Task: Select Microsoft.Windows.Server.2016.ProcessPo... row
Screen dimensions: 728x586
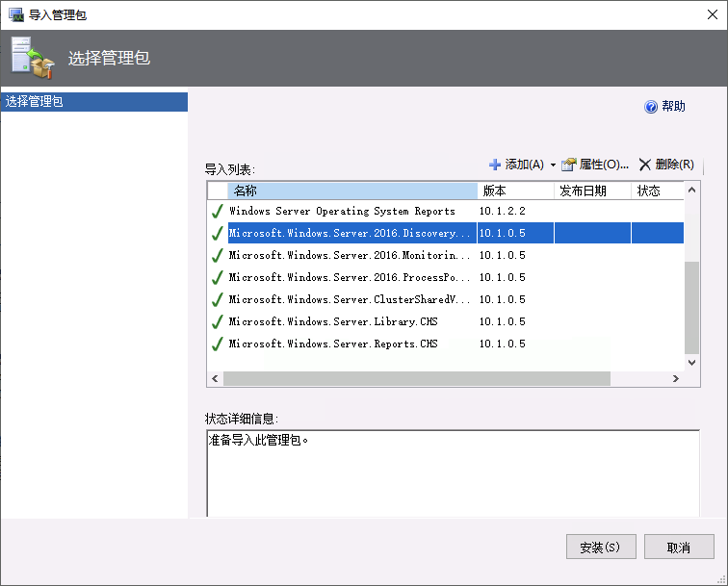Action: [446, 277]
